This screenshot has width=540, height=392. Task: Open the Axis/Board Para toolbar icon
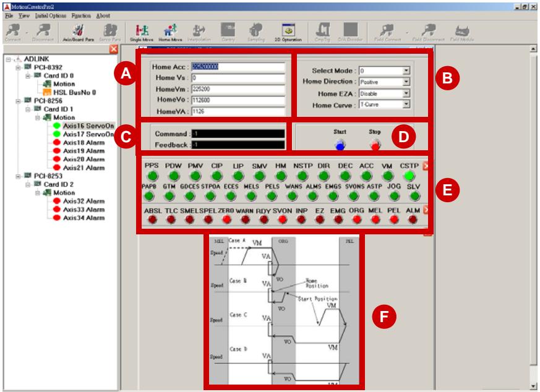[79, 32]
